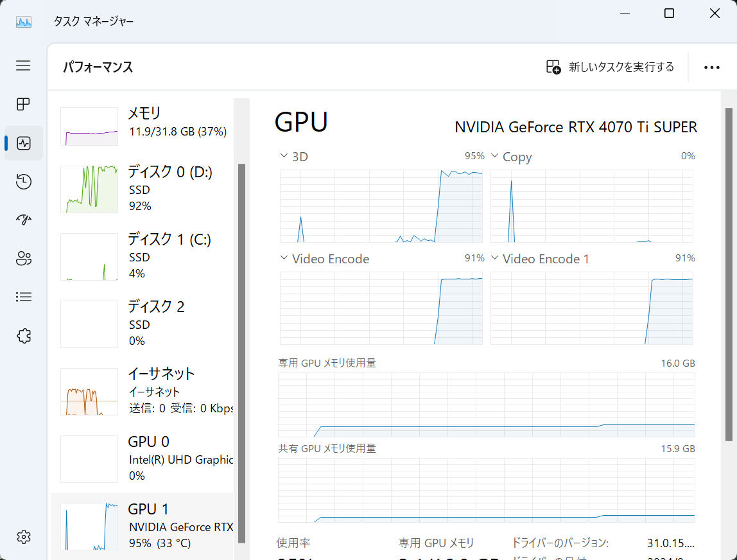This screenshot has height=560, width=737.
Task: Click the 11.9/31.8 GB (37%) memory value
Action: click(x=178, y=132)
